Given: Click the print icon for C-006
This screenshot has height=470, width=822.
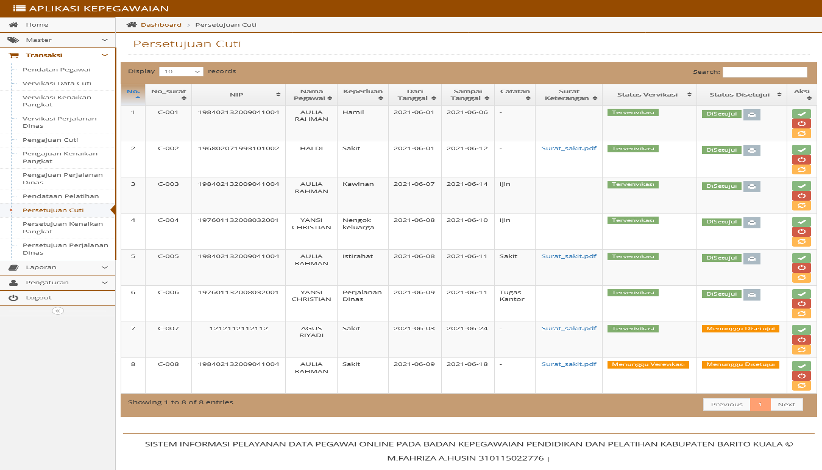Looking at the screenshot, I should (752, 294).
